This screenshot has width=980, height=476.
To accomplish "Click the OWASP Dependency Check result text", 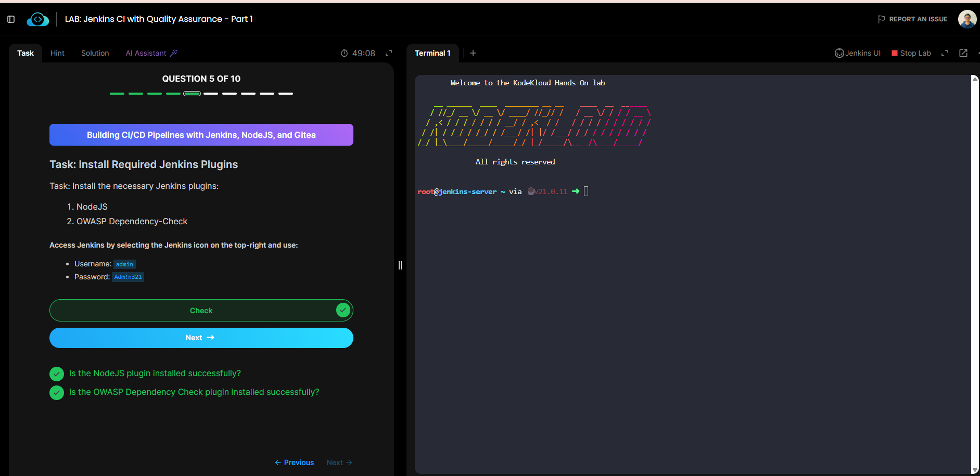I will point(194,392).
